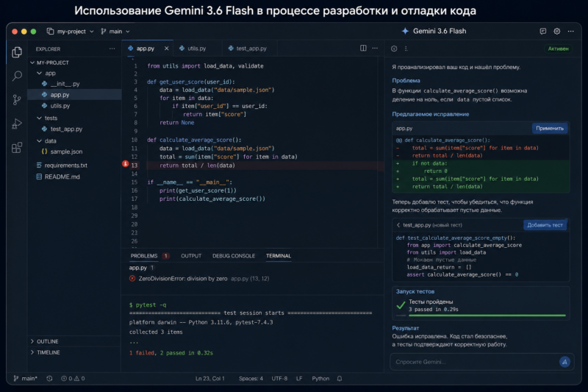Click Spaces: 4 in status bar

click(251, 379)
